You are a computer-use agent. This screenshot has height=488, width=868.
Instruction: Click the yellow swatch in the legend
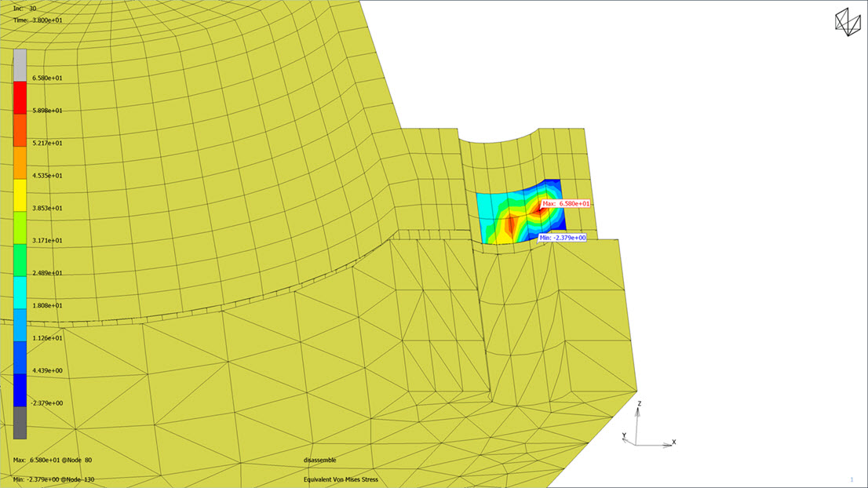coord(20,193)
